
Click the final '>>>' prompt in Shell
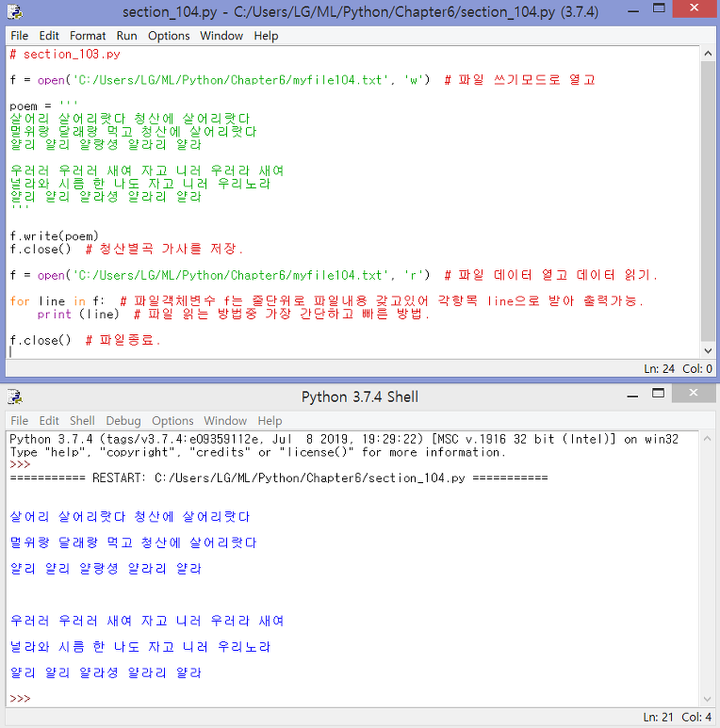tap(20, 698)
